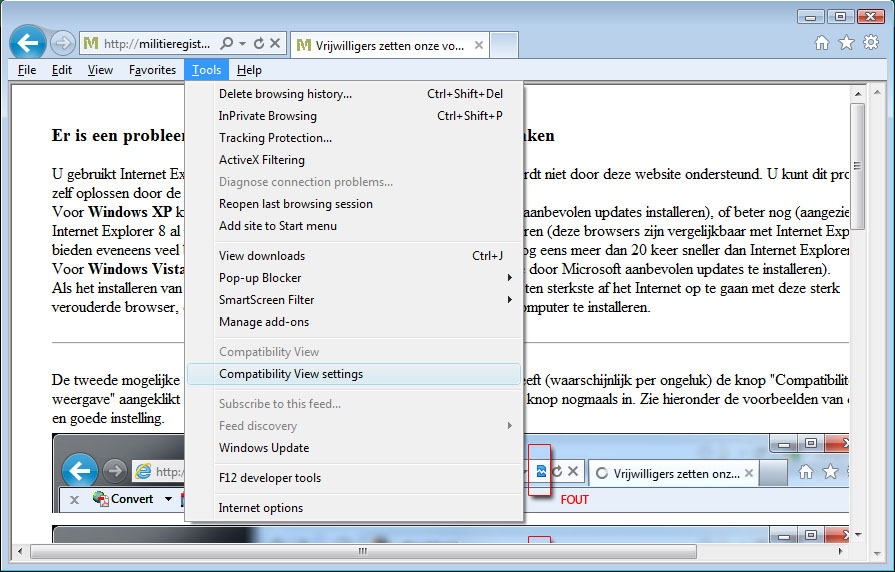Click the horizontal scrollbar thumb
Viewport: 895px width, 572px height.
(x=363, y=551)
